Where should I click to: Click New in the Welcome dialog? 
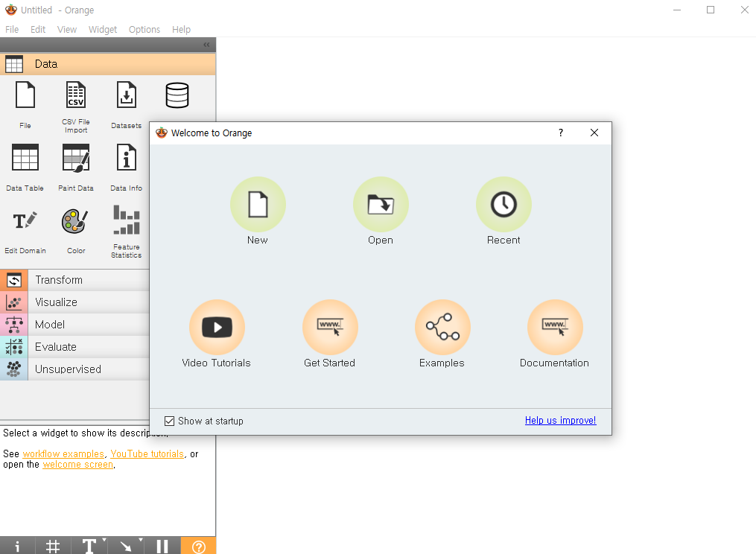coord(258,205)
